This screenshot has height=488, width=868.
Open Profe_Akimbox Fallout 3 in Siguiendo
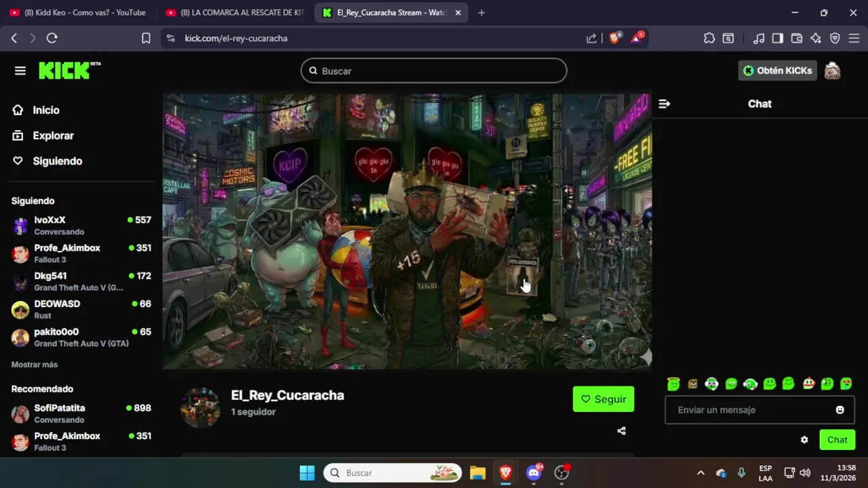[81, 253]
